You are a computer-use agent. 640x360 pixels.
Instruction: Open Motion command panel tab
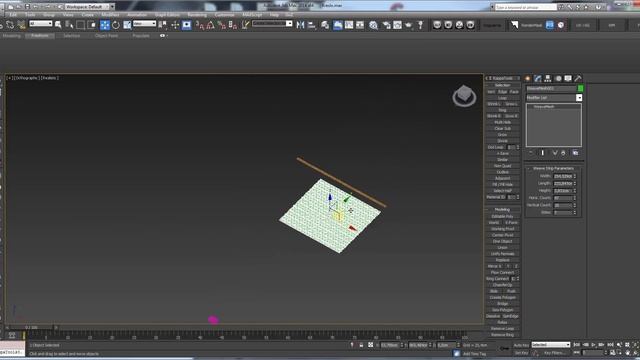click(558, 78)
